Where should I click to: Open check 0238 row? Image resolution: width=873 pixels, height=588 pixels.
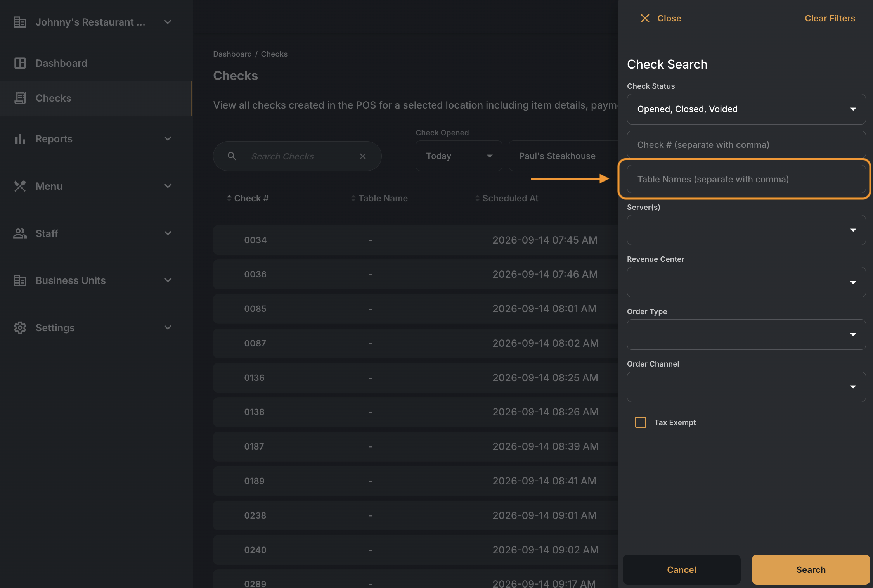(415, 515)
